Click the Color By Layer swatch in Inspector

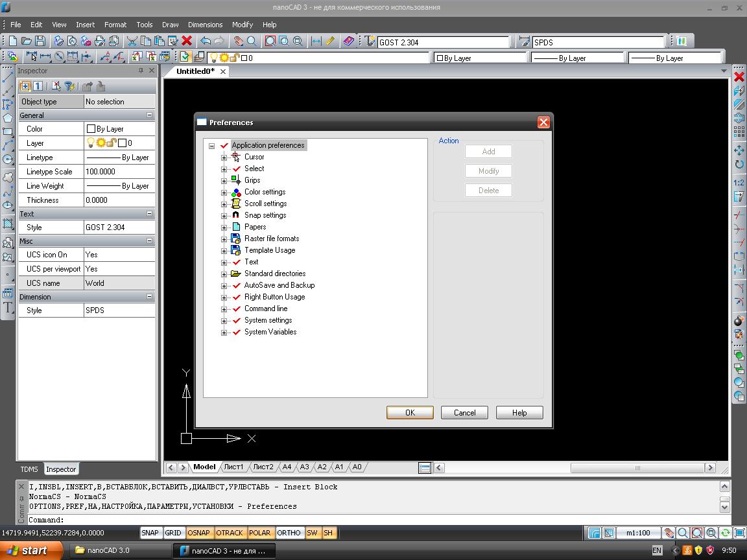click(x=91, y=129)
